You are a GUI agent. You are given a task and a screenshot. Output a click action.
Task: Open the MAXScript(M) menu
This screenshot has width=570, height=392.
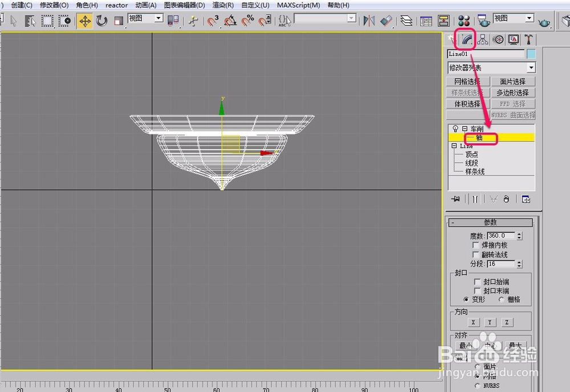point(299,5)
